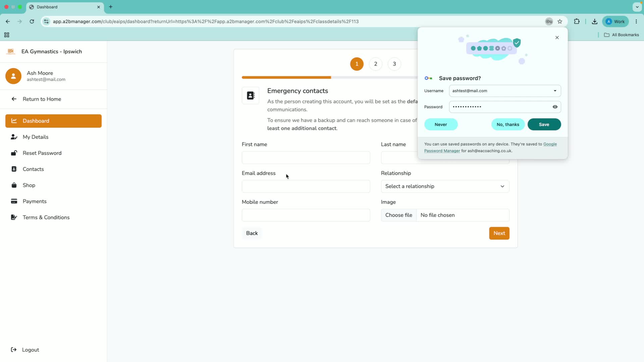
Task: Show password using the eye icon
Action: click(555, 107)
